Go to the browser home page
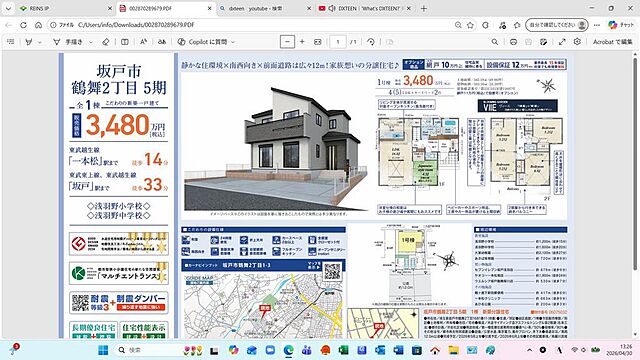640x360 pixels. (x=38, y=25)
